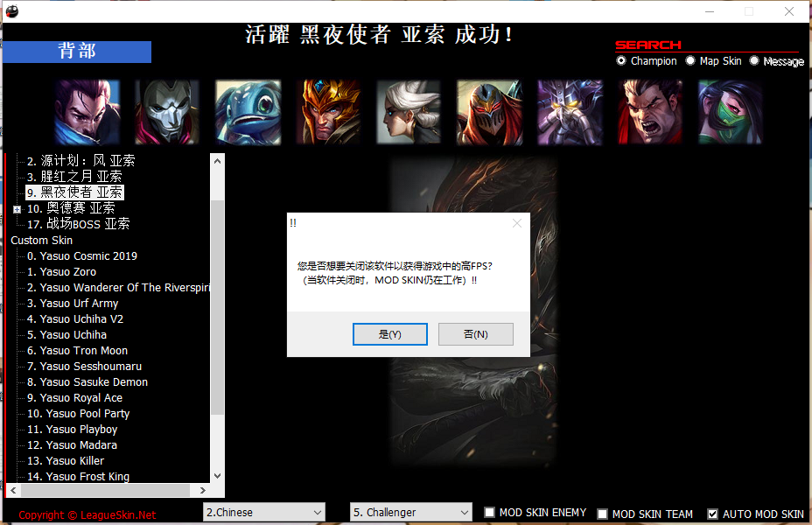Select custom skin Yasuo Urf Army
812x525 pixels.
click(x=73, y=304)
